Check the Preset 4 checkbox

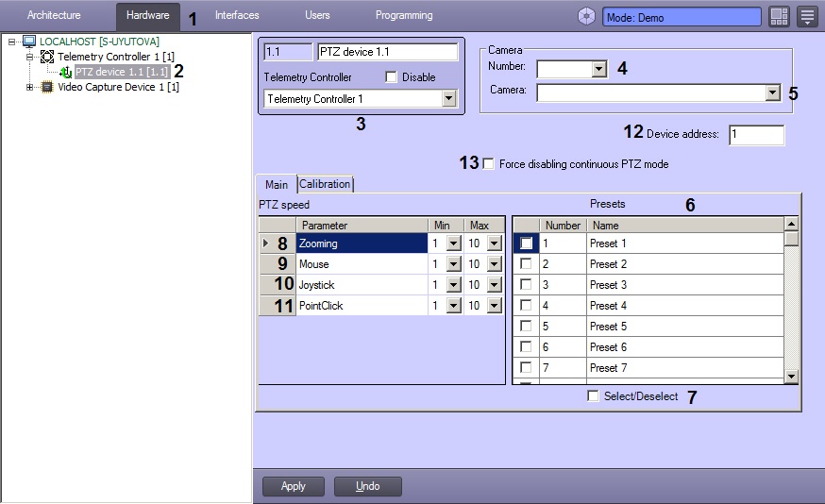526,305
